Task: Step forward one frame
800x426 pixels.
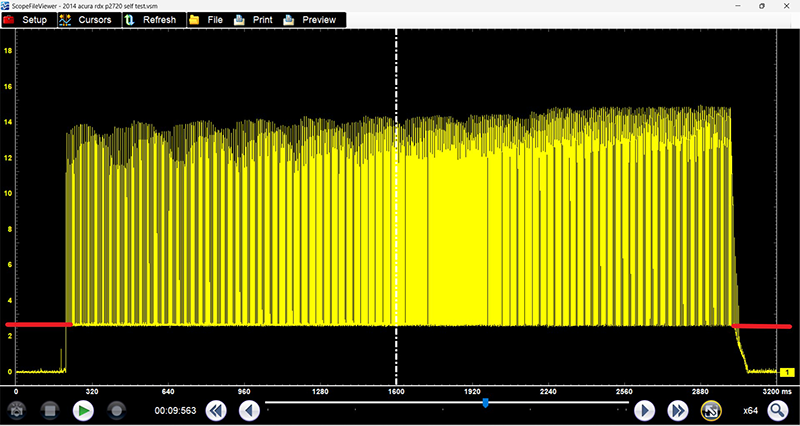Action: pos(645,410)
